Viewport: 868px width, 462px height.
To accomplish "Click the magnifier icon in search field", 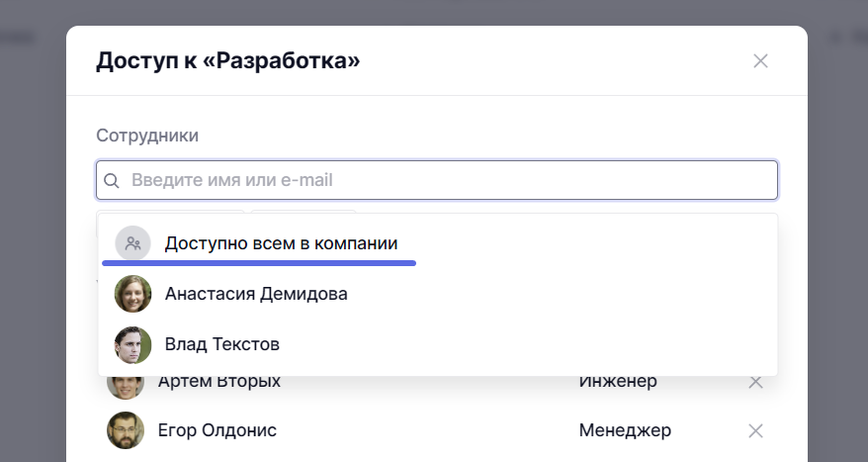I will 112,181.
